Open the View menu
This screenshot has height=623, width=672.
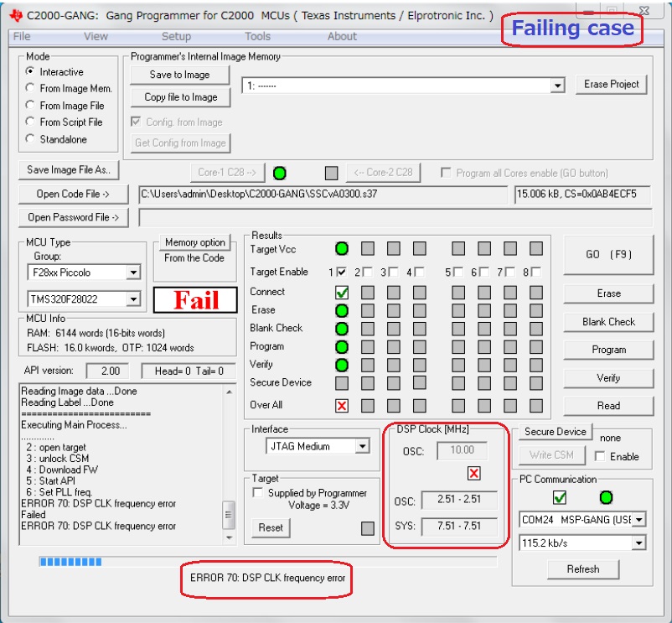pos(96,36)
